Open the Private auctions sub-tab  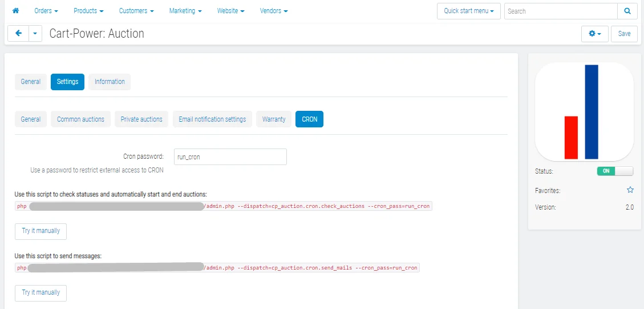click(141, 119)
